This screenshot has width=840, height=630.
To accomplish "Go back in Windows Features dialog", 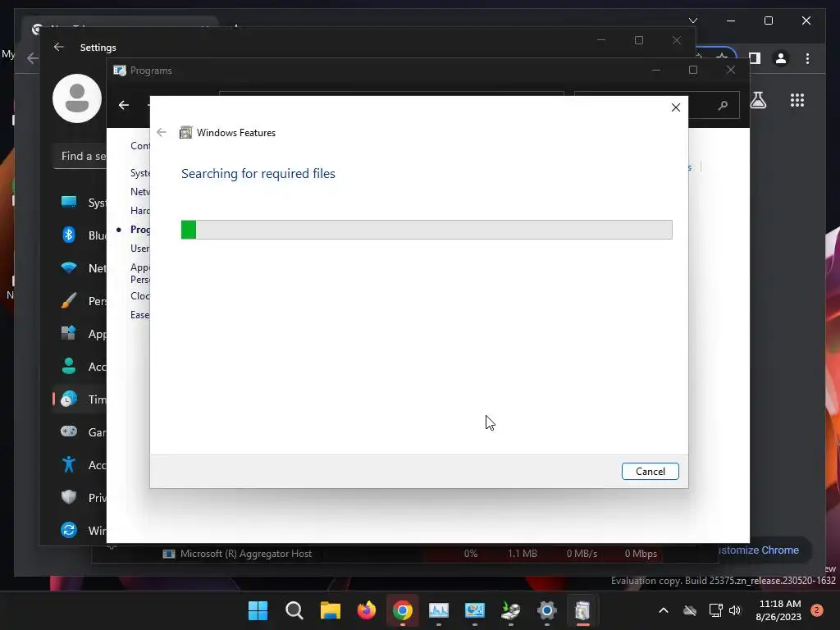I will click(162, 132).
